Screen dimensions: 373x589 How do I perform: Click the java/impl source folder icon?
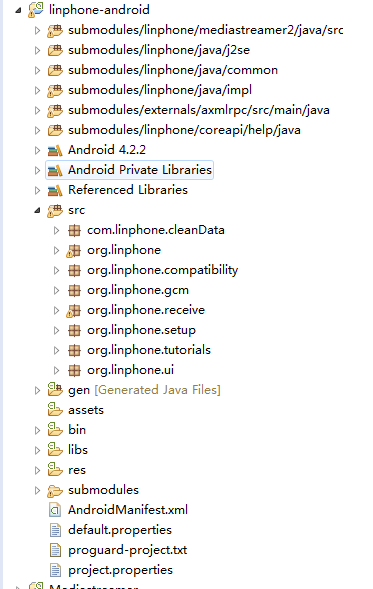[x=55, y=90]
